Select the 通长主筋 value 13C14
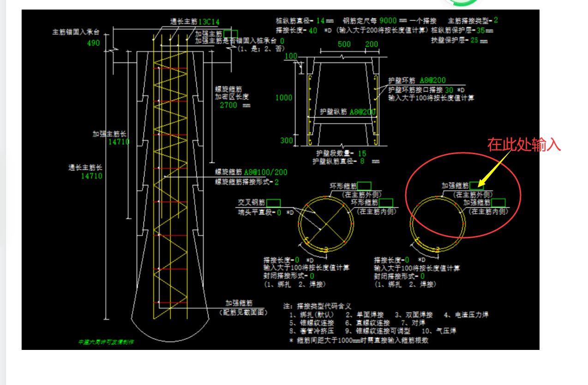This screenshot has height=385, width=588. click(x=209, y=22)
